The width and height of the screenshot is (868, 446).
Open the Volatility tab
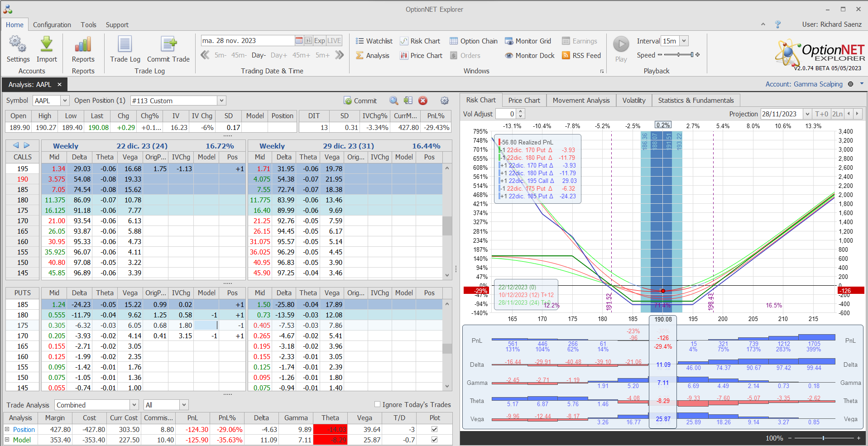coord(634,101)
